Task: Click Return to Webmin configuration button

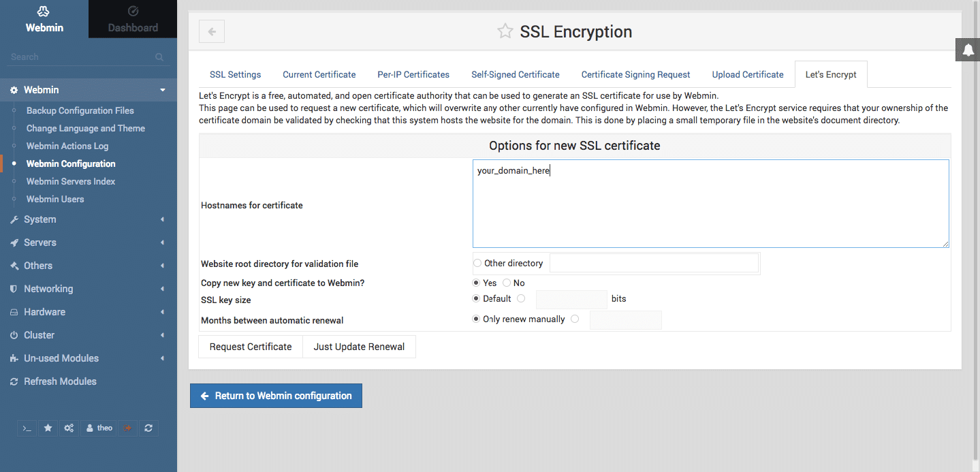Action: coord(276,396)
